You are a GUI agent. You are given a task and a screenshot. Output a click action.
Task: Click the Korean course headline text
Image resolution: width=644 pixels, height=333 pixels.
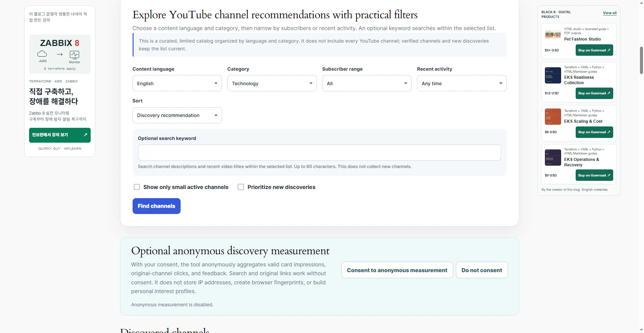click(53, 96)
